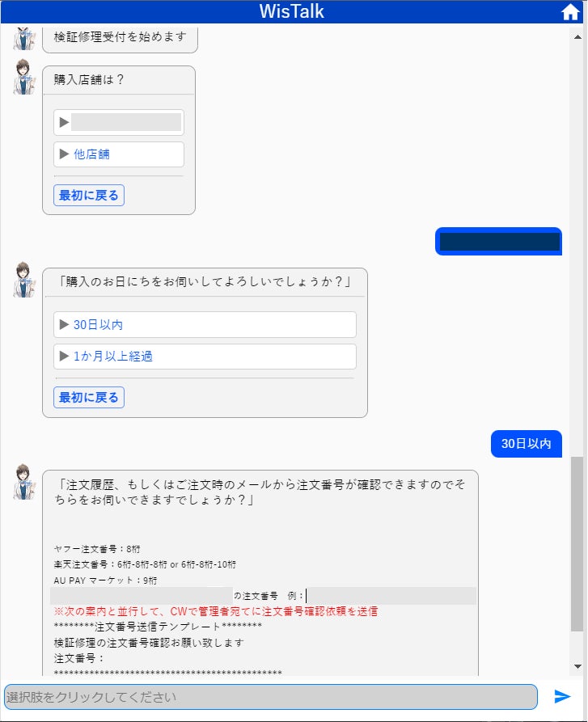Click the home icon in WisTalk header

pyautogui.click(x=570, y=12)
